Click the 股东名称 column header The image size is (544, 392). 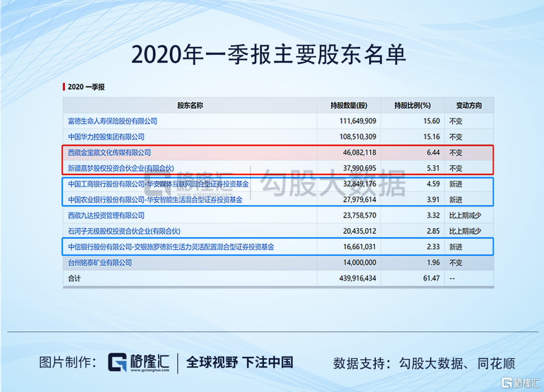(190, 105)
